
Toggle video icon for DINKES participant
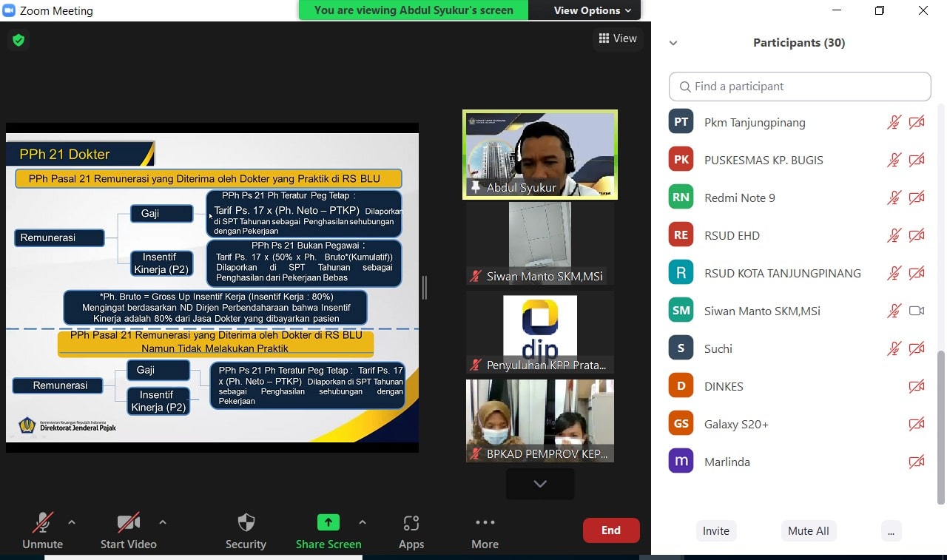click(917, 386)
